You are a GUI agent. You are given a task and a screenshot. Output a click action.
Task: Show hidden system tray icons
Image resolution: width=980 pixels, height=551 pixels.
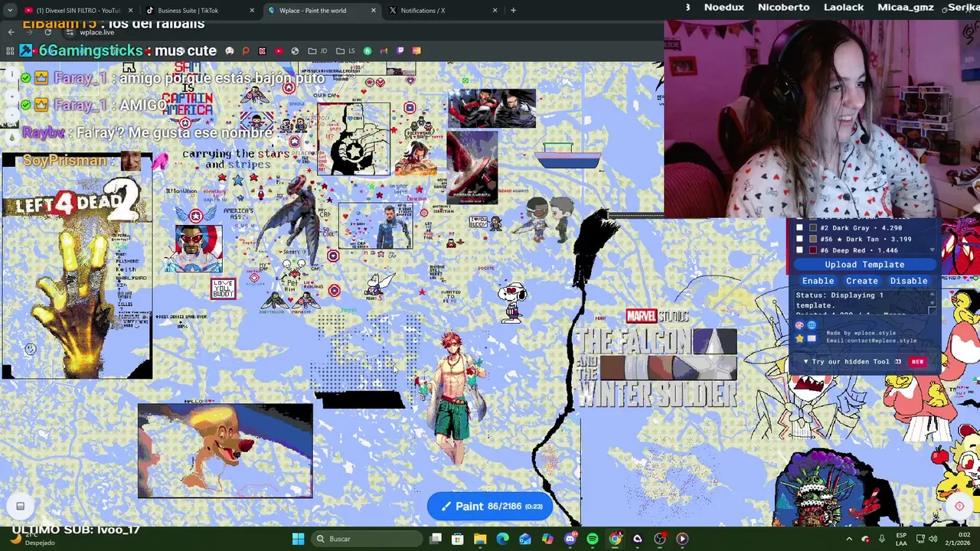click(849, 539)
